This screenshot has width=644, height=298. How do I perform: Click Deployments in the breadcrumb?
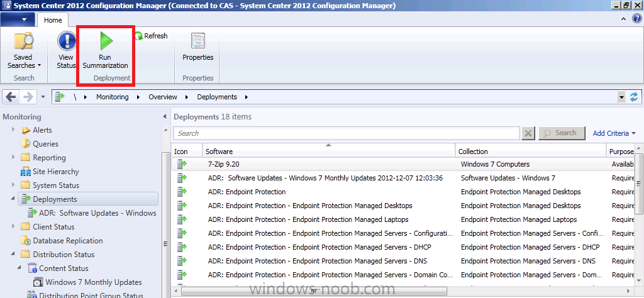point(217,97)
